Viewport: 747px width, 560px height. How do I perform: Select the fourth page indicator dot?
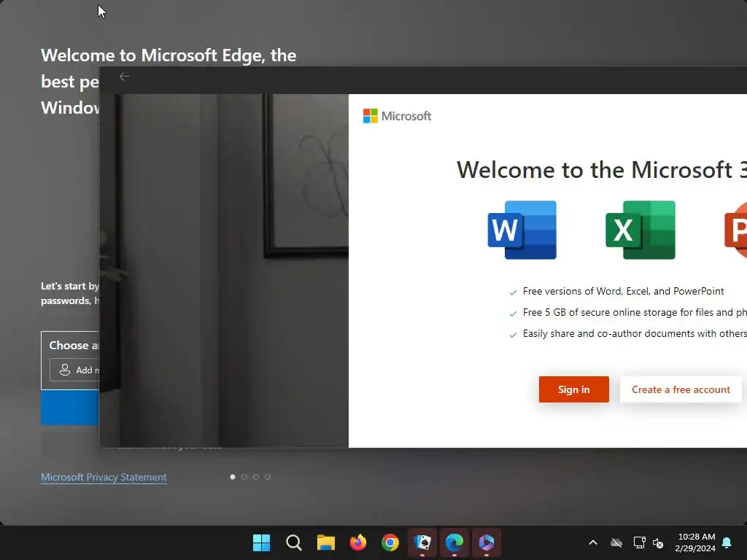pos(268,477)
